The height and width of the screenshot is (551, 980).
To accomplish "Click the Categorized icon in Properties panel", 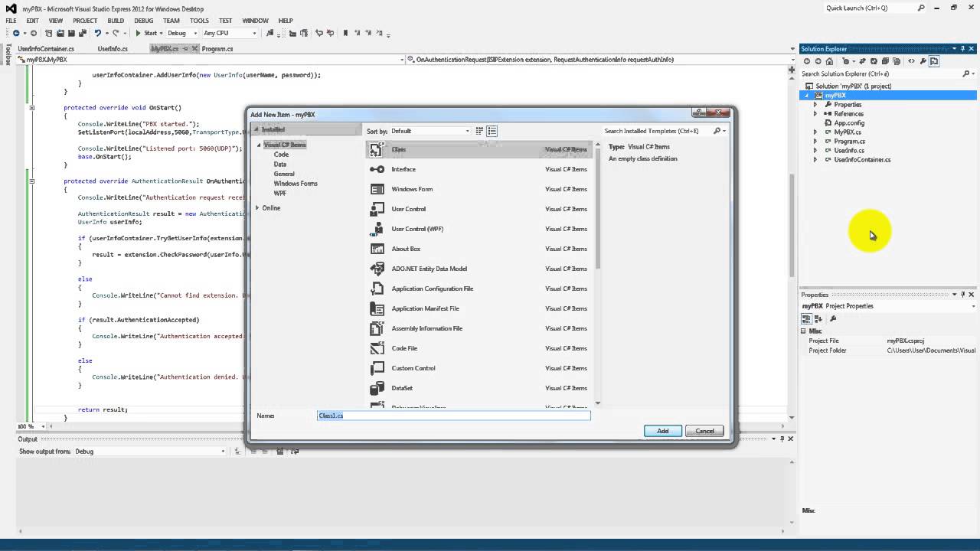I will [807, 318].
